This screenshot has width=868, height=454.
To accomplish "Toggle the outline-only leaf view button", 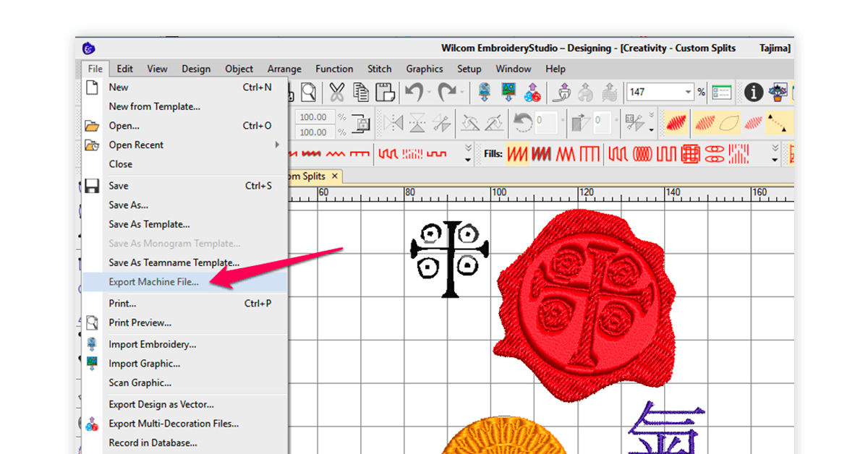I will 729,123.
